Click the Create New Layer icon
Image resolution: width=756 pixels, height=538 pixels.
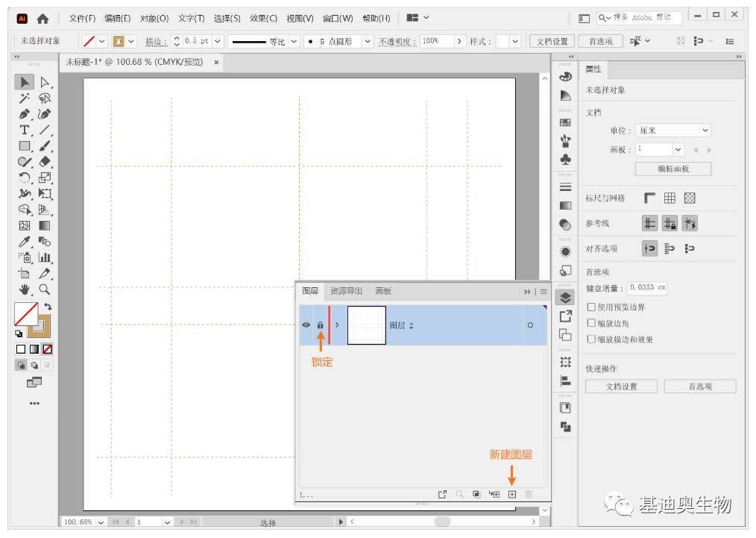coord(512,495)
